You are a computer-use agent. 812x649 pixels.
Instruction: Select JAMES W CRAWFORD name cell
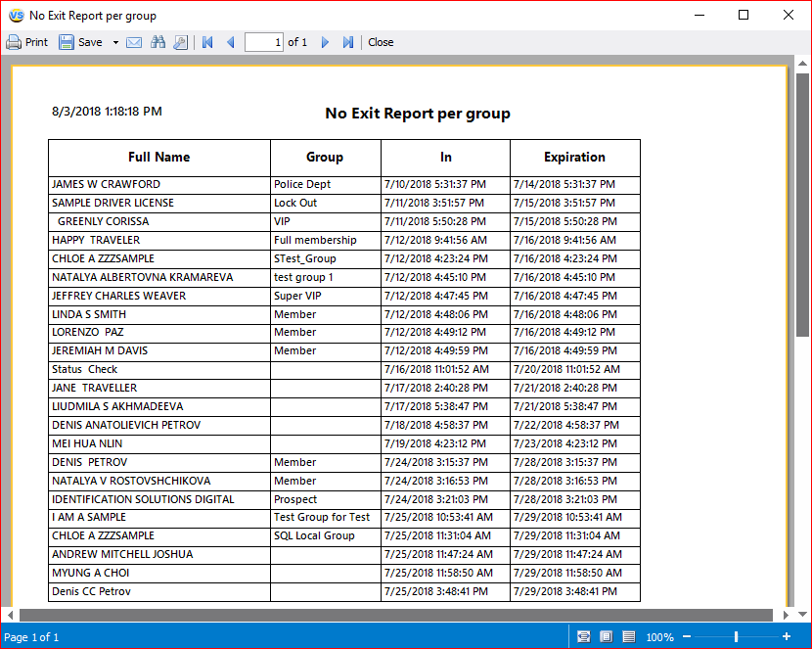159,185
